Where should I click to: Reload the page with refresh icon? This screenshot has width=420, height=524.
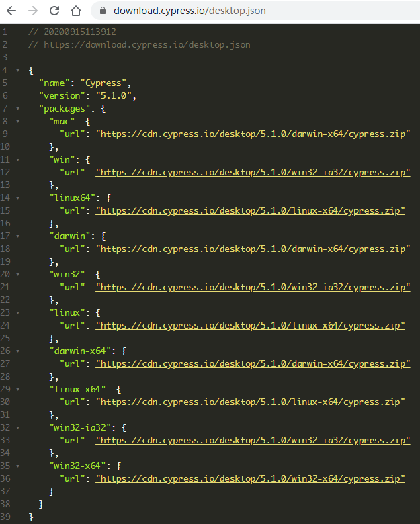(54, 11)
